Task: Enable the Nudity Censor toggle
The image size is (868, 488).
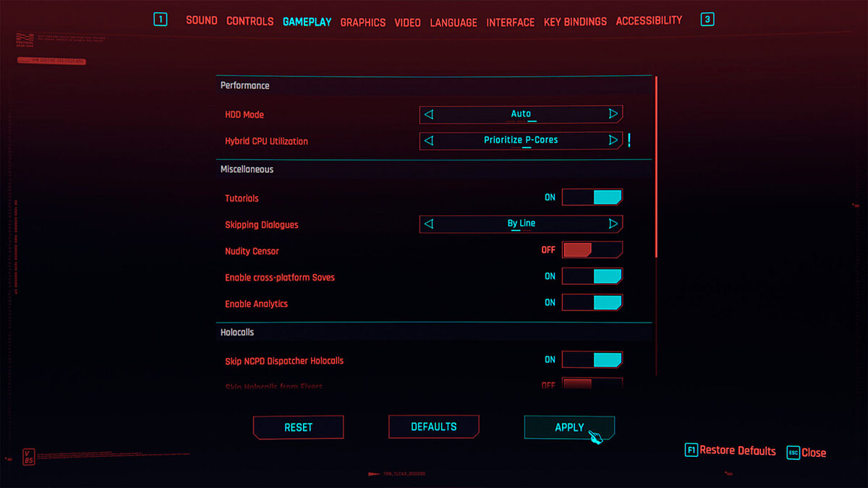Action: coord(592,250)
